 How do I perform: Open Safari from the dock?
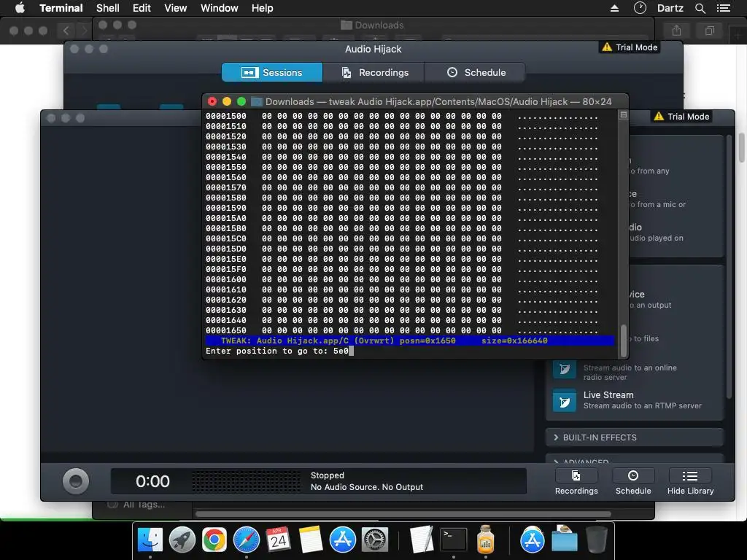pyautogui.click(x=247, y=540)
